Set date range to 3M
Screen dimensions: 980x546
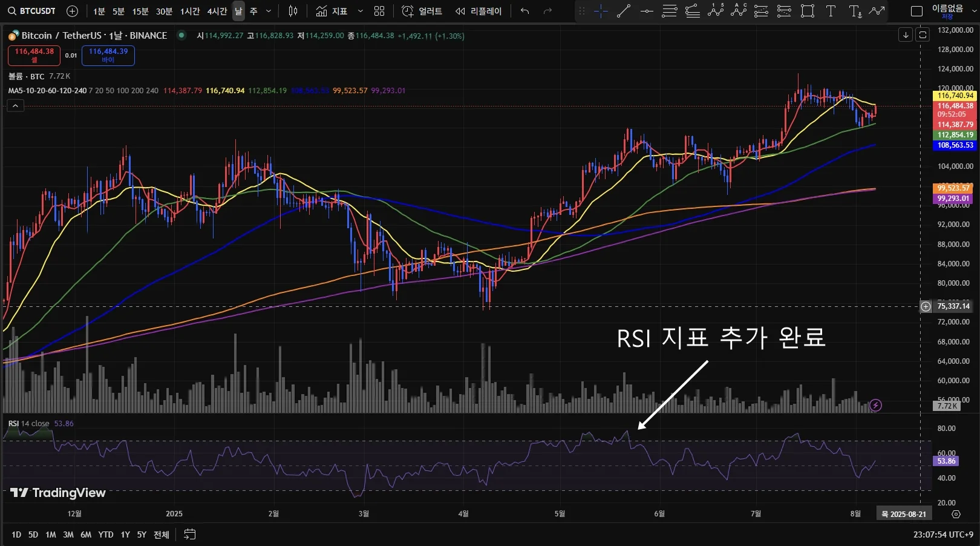click(68, 534)
